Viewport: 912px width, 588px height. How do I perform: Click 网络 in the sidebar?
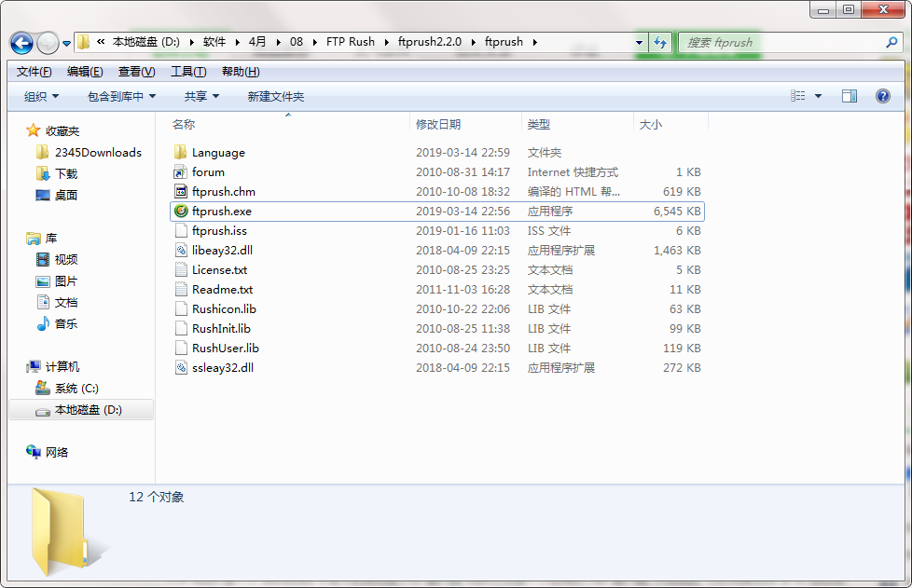point(48,452)
